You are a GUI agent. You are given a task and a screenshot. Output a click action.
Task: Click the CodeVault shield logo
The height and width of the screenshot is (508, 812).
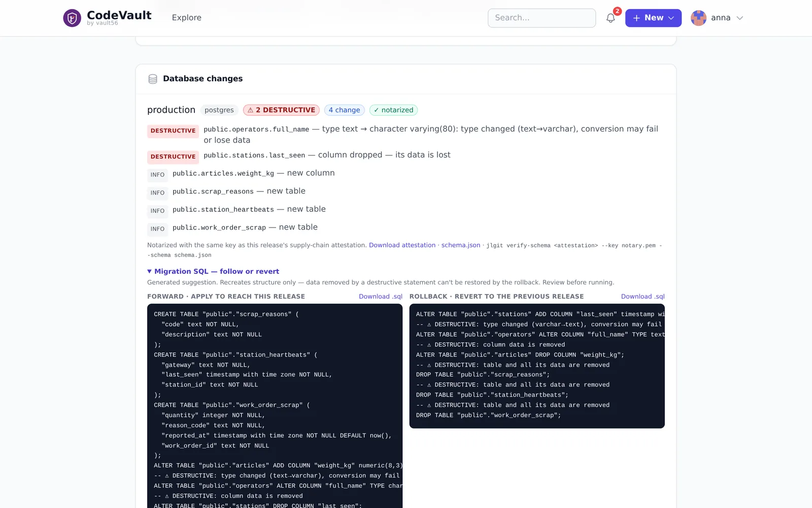click(x=72, y=18)
